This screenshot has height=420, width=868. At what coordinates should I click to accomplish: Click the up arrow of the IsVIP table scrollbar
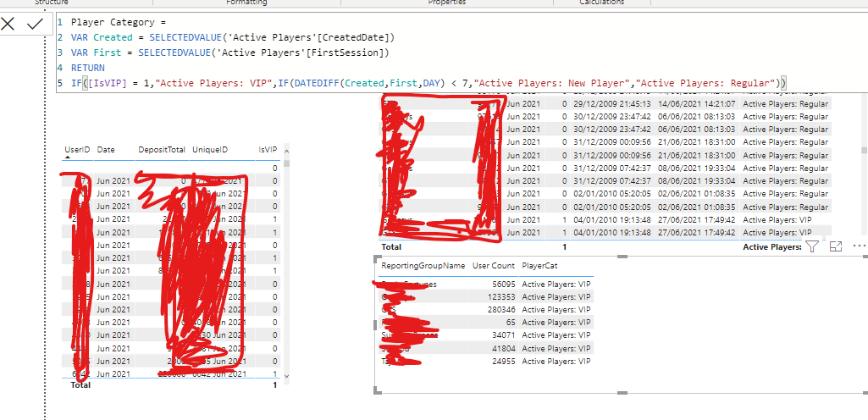[286, 150]
